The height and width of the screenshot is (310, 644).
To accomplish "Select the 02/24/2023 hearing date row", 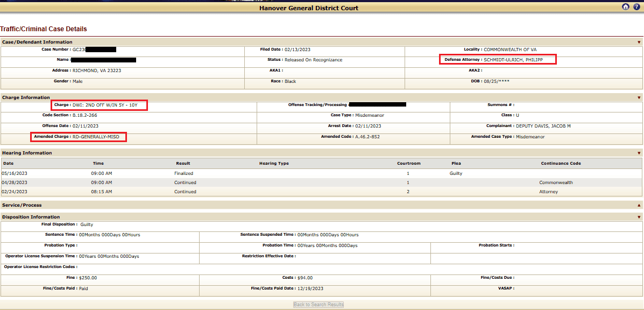I will pyautogui.click(x=15, y=192).
